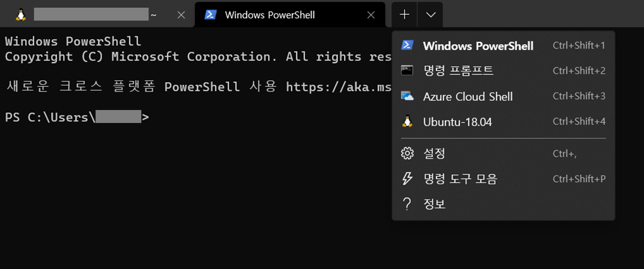Click the https://aka.ms link in terminal
Viewport: 644px width, 269px height.
click(339, 87)
